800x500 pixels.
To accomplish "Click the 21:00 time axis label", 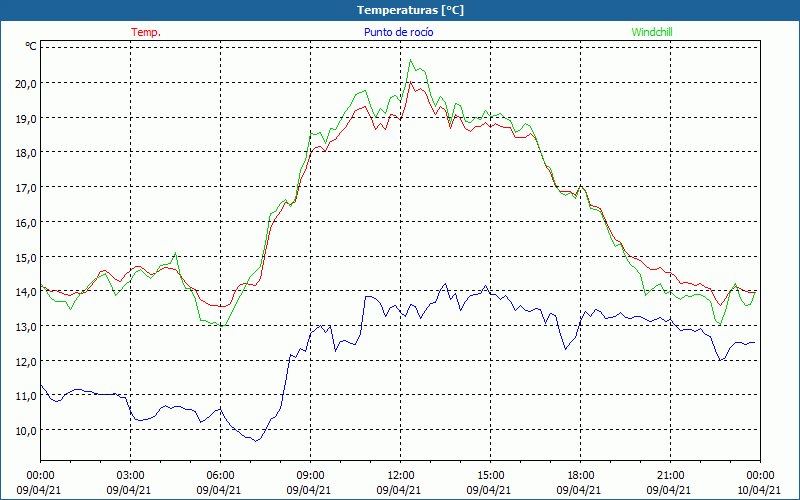I will click(x=670, y=476).
